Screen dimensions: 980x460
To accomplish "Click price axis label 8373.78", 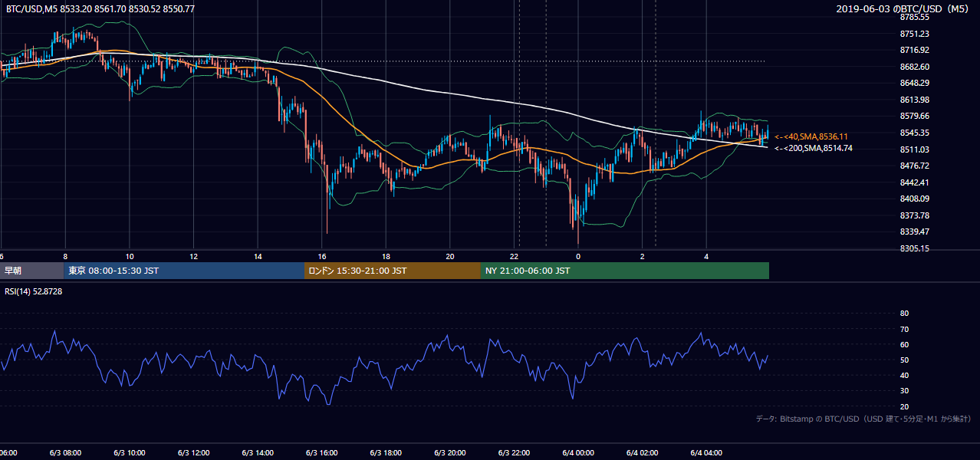I will click(915, 215).
